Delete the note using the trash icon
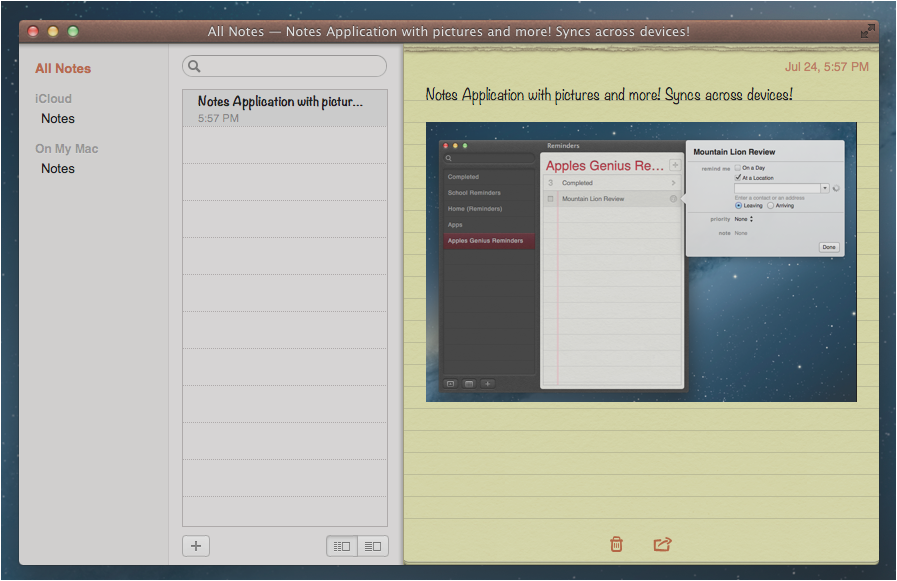 click(616, 544)
